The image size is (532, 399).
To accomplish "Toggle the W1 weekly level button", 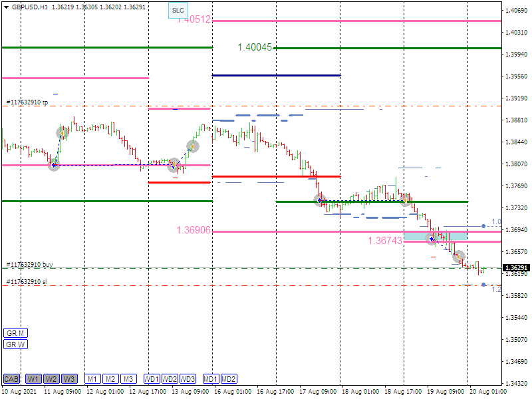I will point(33,379).
